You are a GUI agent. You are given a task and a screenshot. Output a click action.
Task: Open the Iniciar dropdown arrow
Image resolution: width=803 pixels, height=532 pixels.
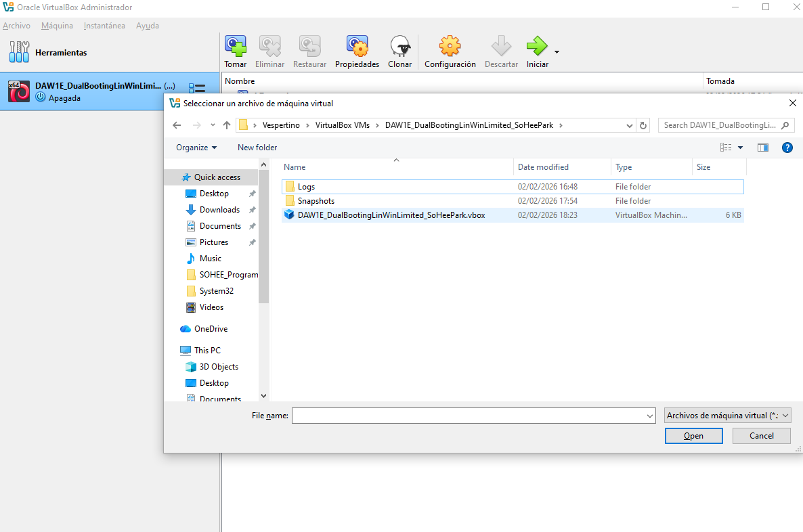pos(557,51)
